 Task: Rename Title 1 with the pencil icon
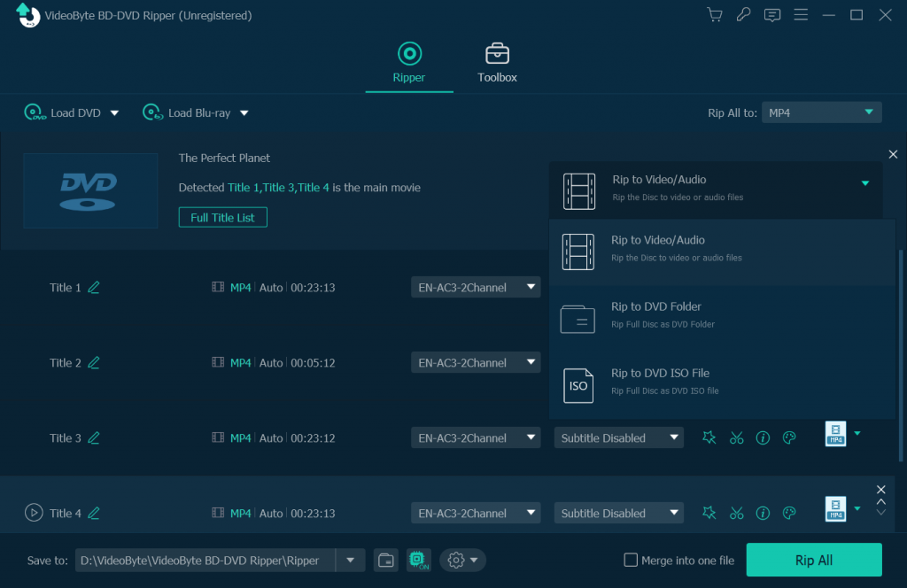[94, 288]
